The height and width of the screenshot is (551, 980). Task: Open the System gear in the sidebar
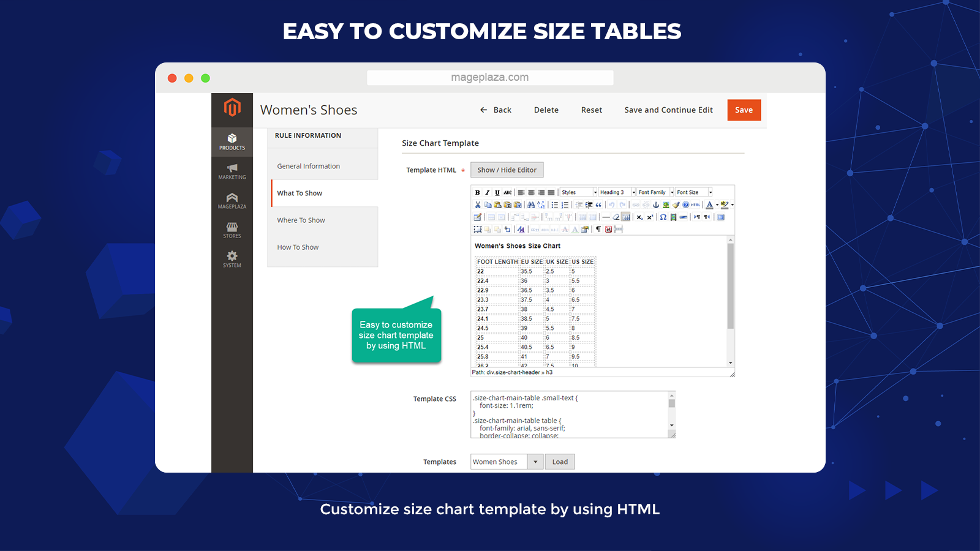[232, 259]
